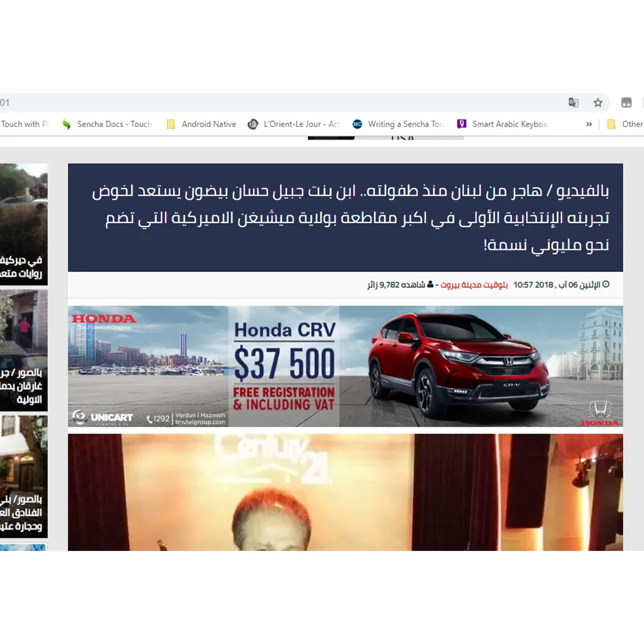Click the Google Translate icon in address bar
Screen dimensions: 644x644
point(573,103)
